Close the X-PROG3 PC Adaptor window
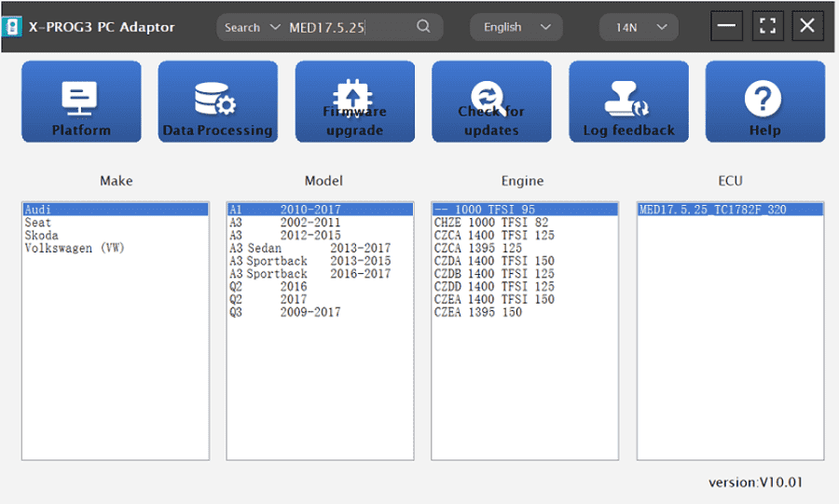The width and height of the screenshot is (839, 504). point(807,26)
